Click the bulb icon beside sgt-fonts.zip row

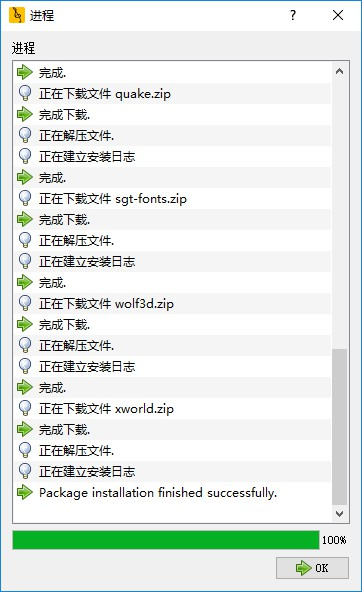pos(25,198)
